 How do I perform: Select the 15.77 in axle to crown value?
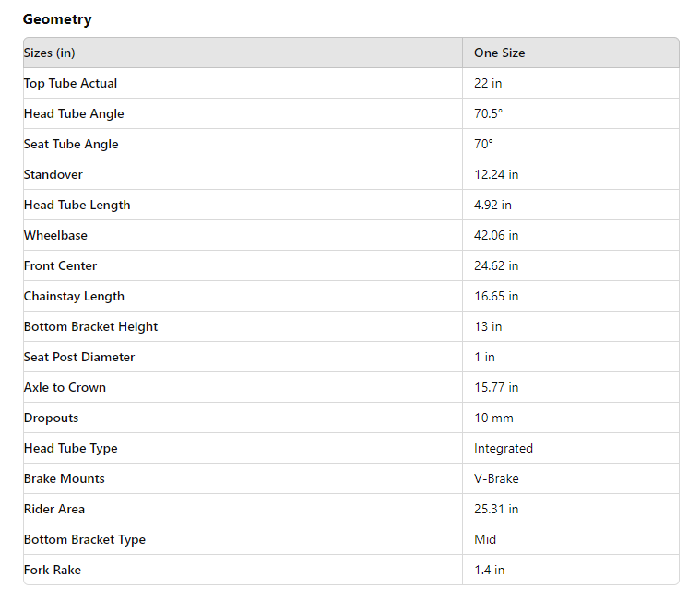(496, 387)
